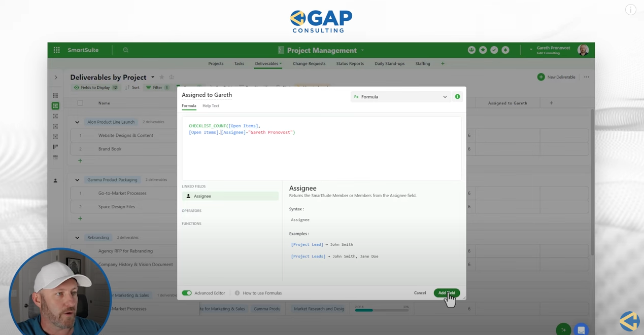Select Assignee in linked fields list
This screenshot has width=644, height=335.
tap(230, 196)
